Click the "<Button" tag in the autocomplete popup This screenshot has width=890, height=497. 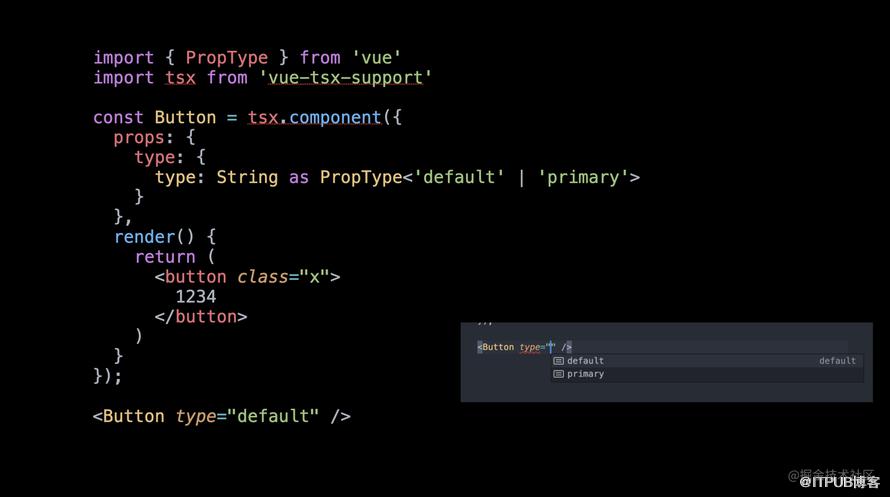(x=496, y=347)
